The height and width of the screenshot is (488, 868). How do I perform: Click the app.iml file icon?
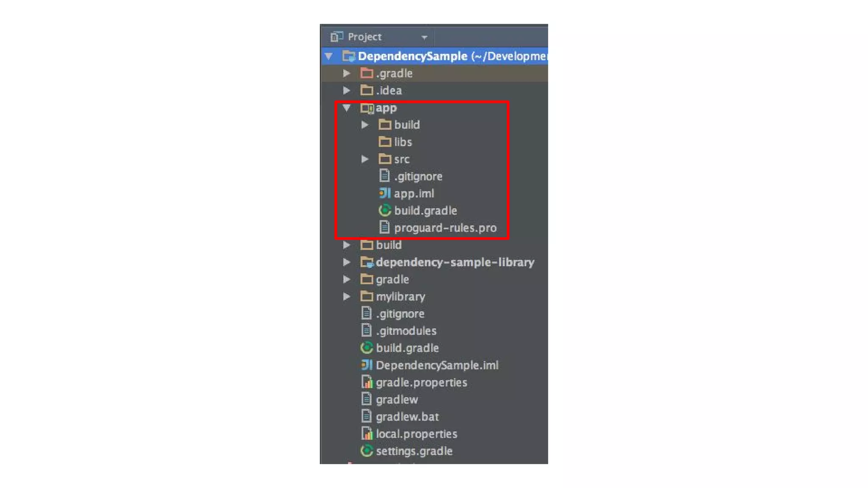[x=384, y=194]
